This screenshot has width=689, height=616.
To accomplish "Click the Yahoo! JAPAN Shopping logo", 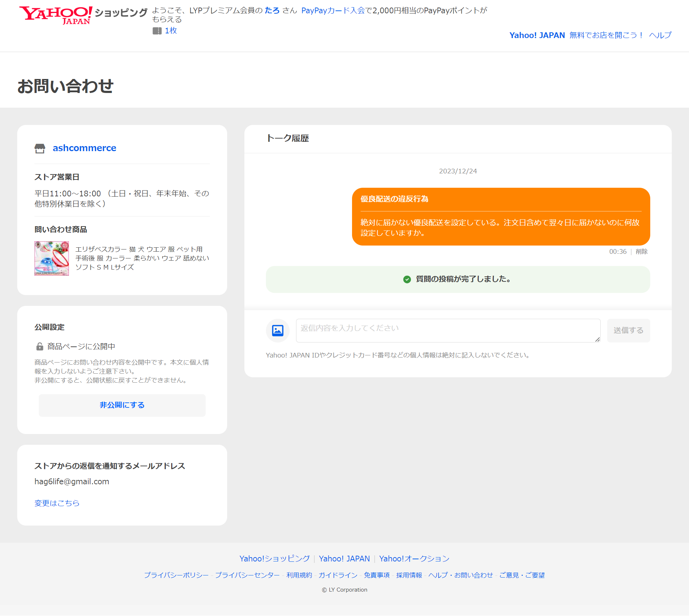I will pos(83,15).
